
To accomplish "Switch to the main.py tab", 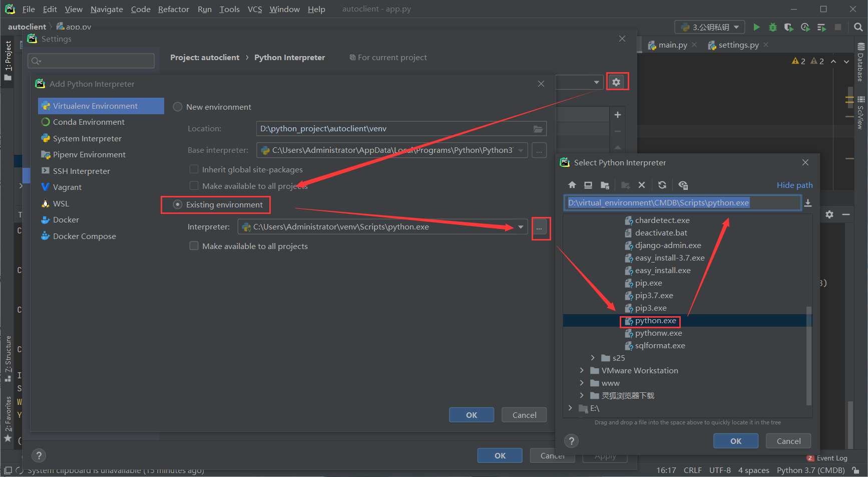I will 672,45.
